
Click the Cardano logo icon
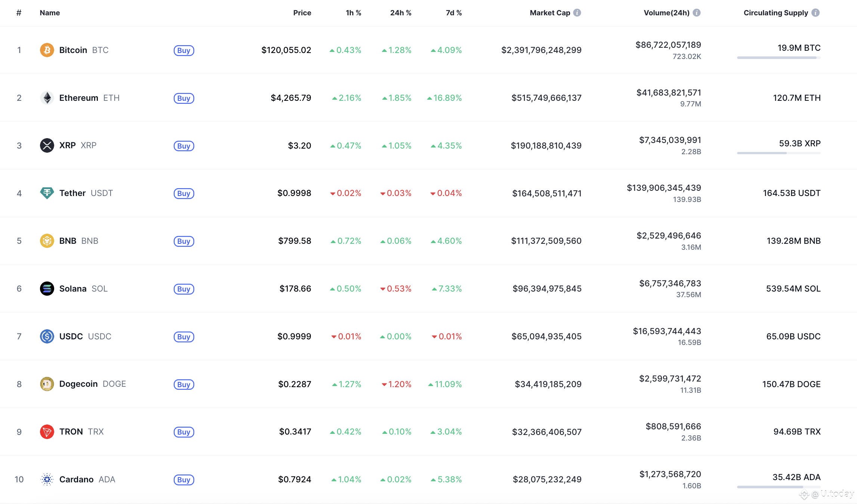coord(47,479)
